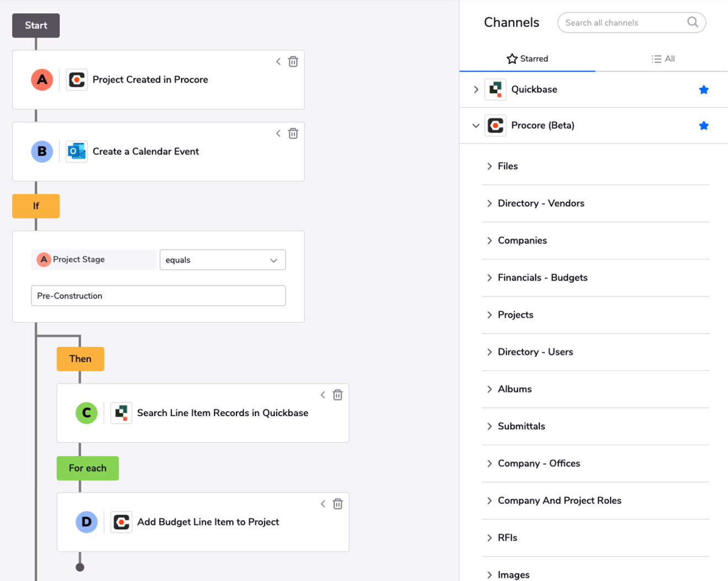Delete the Add Budget Line Item step
Screen dimensions: 728x581
pos(338,504)
